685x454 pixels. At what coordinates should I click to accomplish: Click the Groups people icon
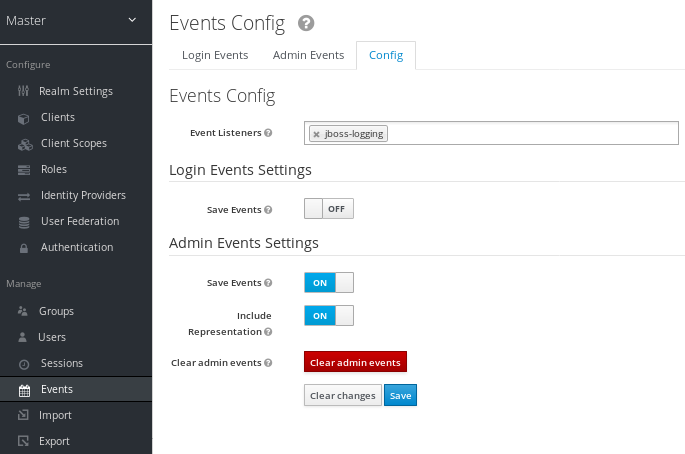[23, 311]
